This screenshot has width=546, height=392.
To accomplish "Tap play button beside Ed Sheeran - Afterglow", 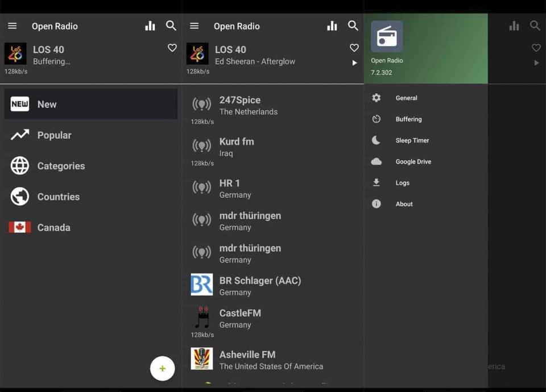I will click(x=354, y=63).
